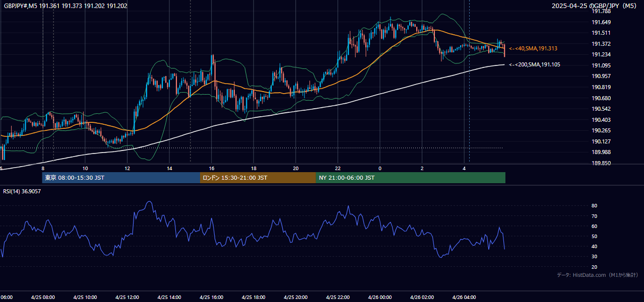
Task: Click hour label 22 under the price chart
Action: (338, 168)
